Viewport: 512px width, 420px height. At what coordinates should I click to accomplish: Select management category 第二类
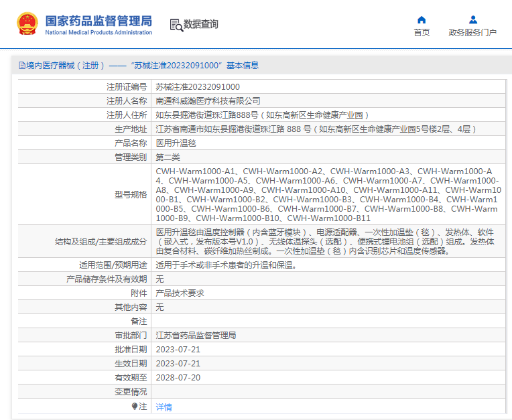click(x=168, y=157)
